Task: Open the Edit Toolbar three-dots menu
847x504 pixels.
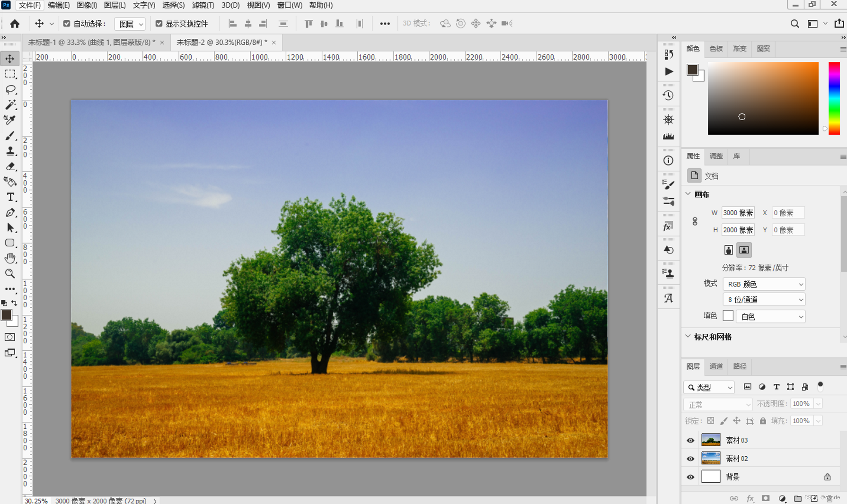Action: [x=10, y=289]
